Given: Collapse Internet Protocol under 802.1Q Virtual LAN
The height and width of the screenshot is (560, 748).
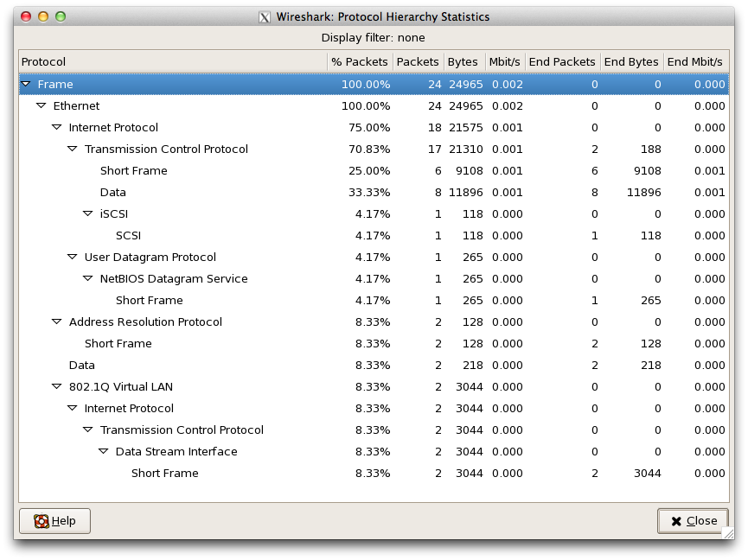Looking at the screenshot, I should [x=73, y=409].
